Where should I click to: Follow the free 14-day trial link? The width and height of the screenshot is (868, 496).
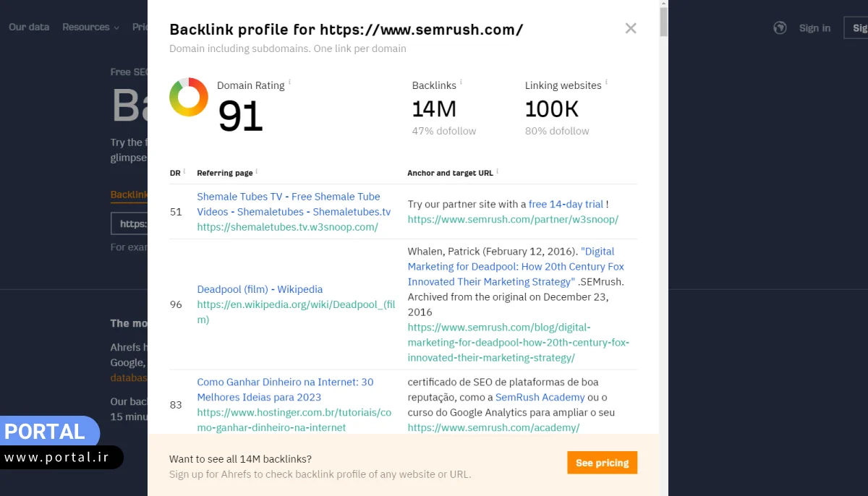coord(566,204)
